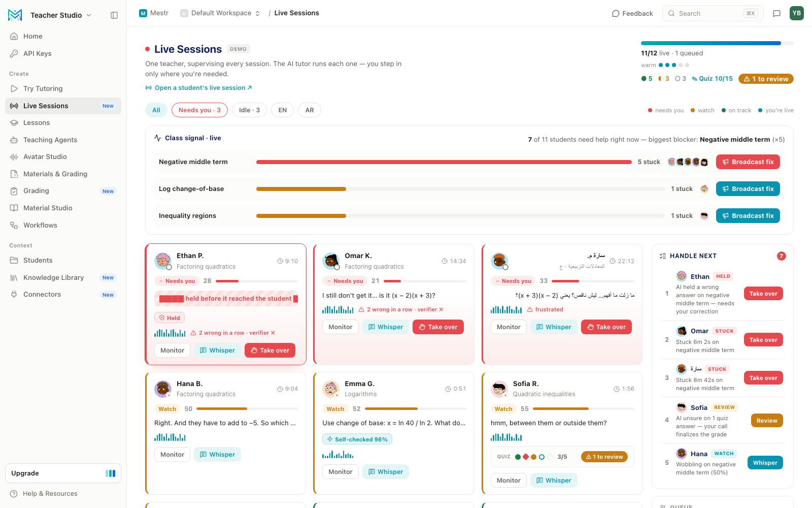812x508 pixels.
Task: Click the Teacher Studio logo
Action: coord(15,15)
